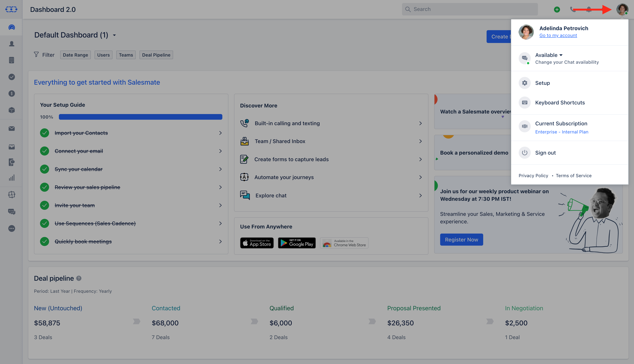Screen dimensions: 634x364
Task: Open the Dashboard gauge icon in sidebar
Action: 12,27
